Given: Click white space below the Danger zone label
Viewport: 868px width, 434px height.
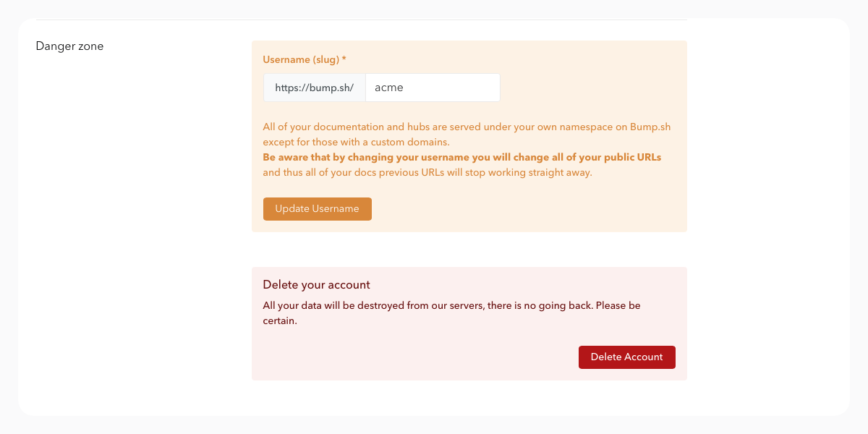Looking at the screenshot, I should coord(130,217).
